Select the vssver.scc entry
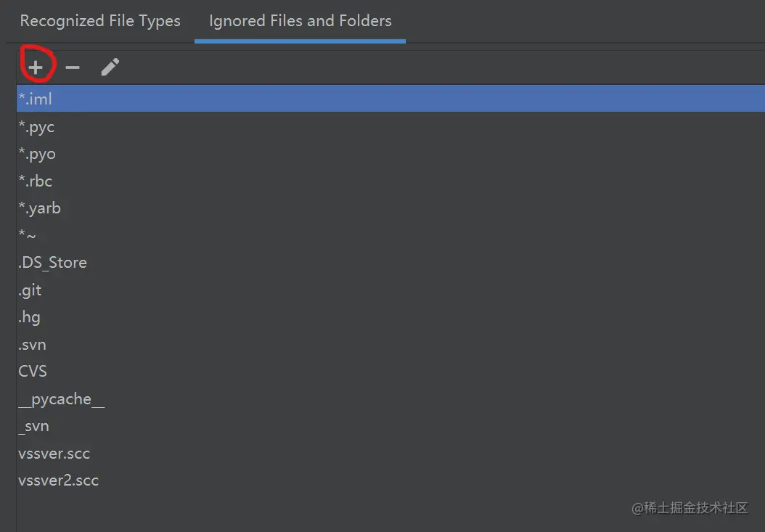Image resolution: width=765 pixels, height=532 pixels. coord(390,454)
